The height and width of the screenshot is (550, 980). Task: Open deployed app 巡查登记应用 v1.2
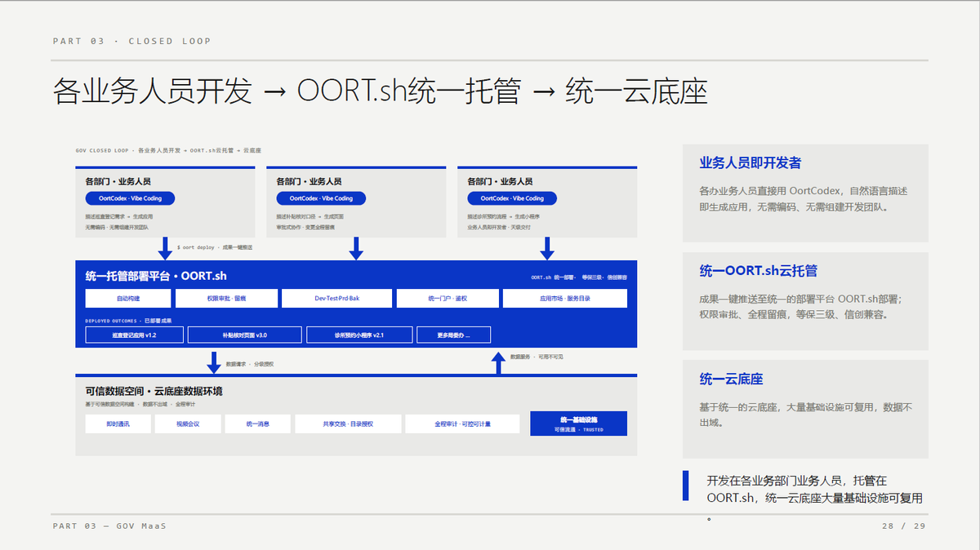pyautogui.click(x=134, y=335)
